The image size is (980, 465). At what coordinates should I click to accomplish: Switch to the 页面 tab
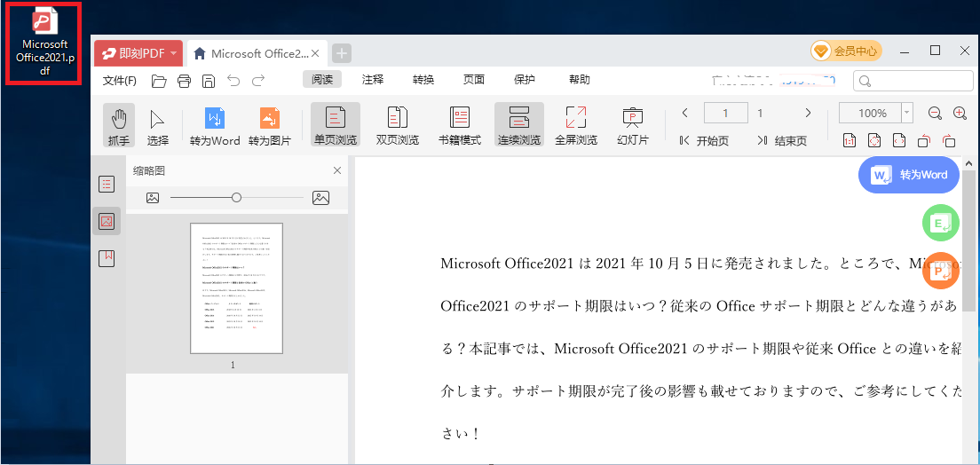(x=474, y=79)
